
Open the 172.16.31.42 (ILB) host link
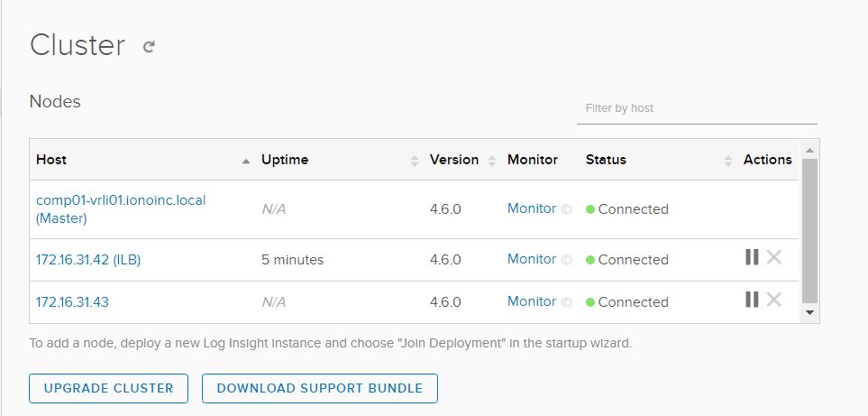88,260
